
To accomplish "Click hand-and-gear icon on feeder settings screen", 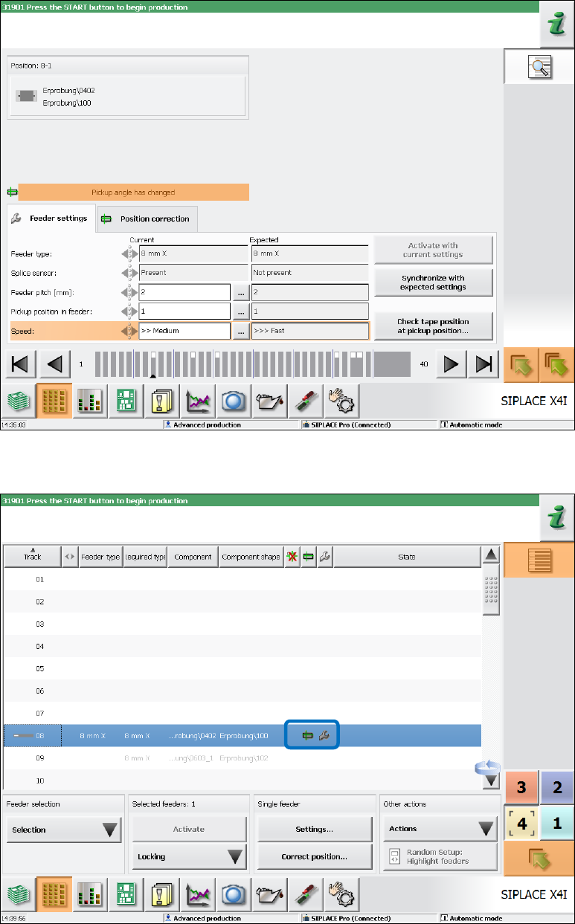I will point(341,403).
